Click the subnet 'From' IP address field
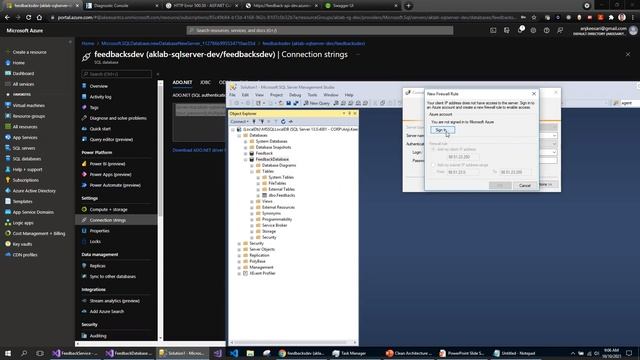 tap(463, 172)
